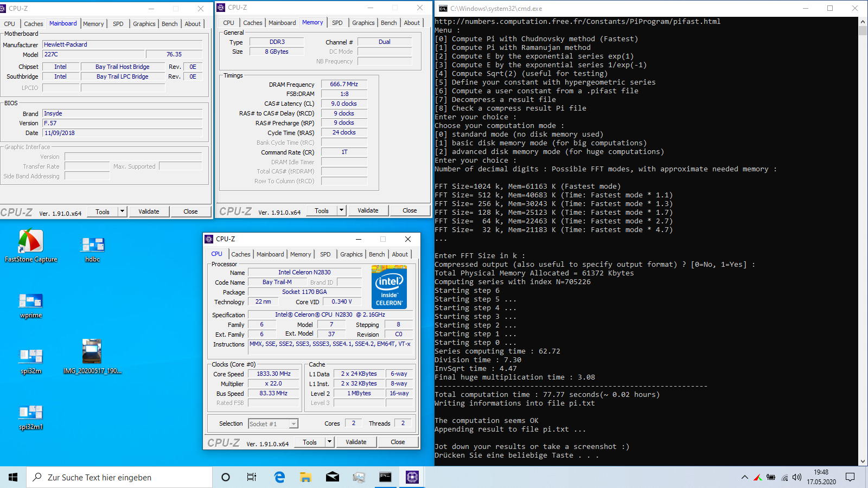The width and height of the screenshot is (868, 488).
Task: Click the Intel Celeron N2830 name field
Action: [x=304, y=272]
